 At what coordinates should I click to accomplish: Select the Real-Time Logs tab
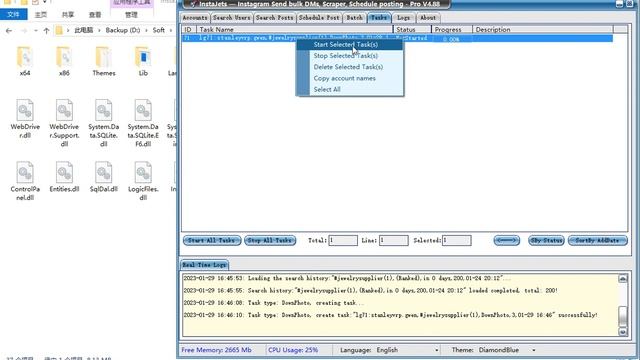204,265
